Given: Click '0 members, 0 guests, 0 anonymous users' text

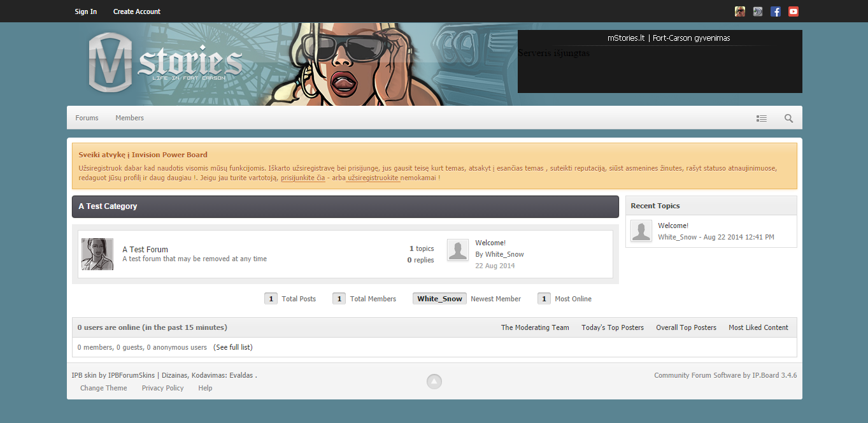Looking at the screenshot, I should 142,347.
